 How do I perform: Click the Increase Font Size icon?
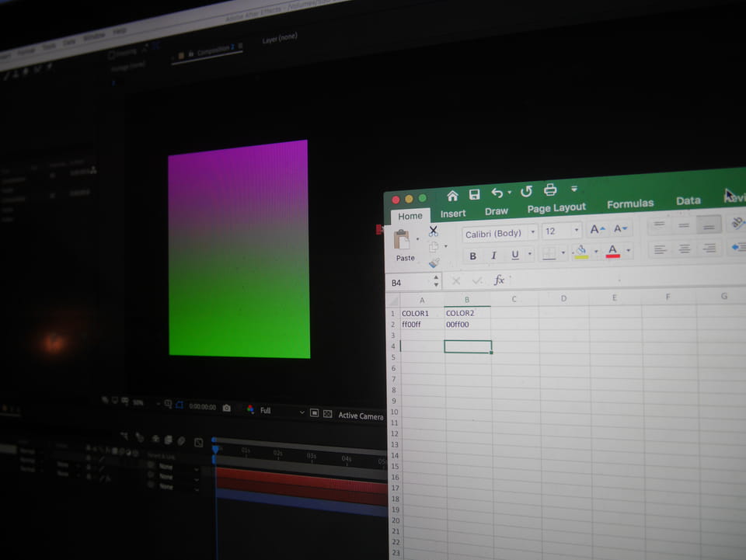coord(596,229)
